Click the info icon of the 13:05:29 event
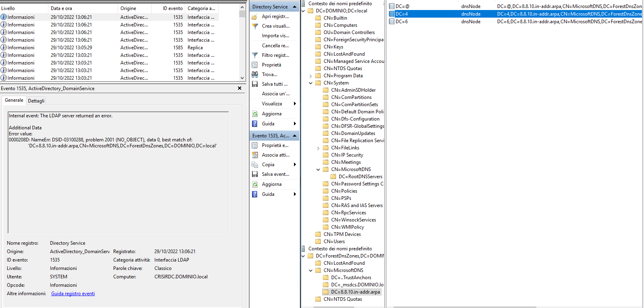The height and width of the screenshot is (308, 644). (4, 48)
